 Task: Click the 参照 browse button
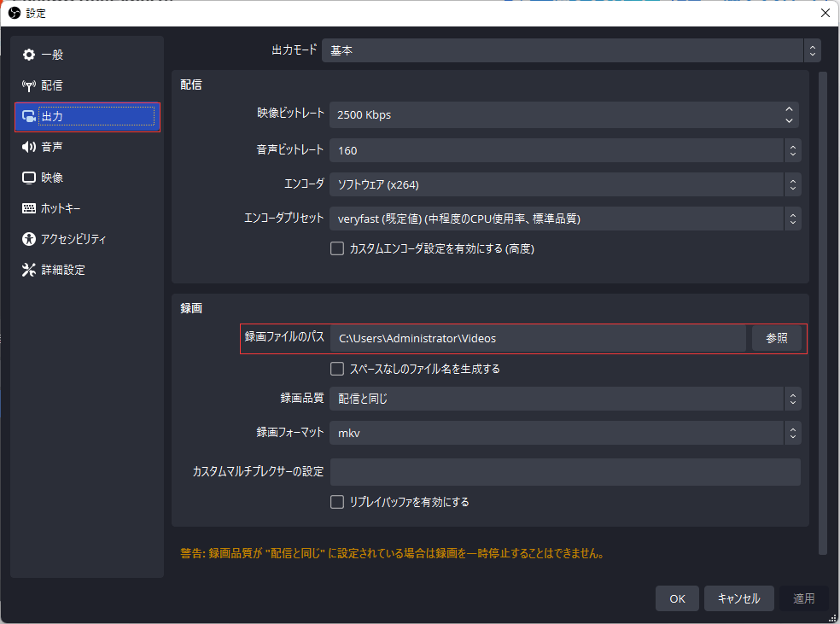[x=776, y=338]
